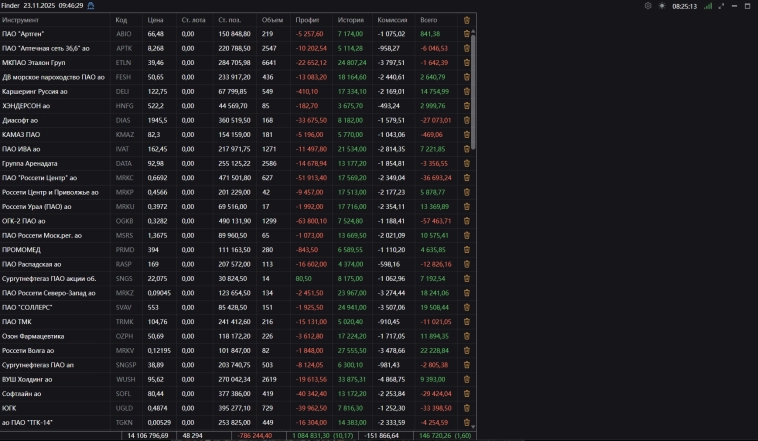Delete the RASP Распадская row
Viewport: 758px width, 441px height.
[466, 264]
